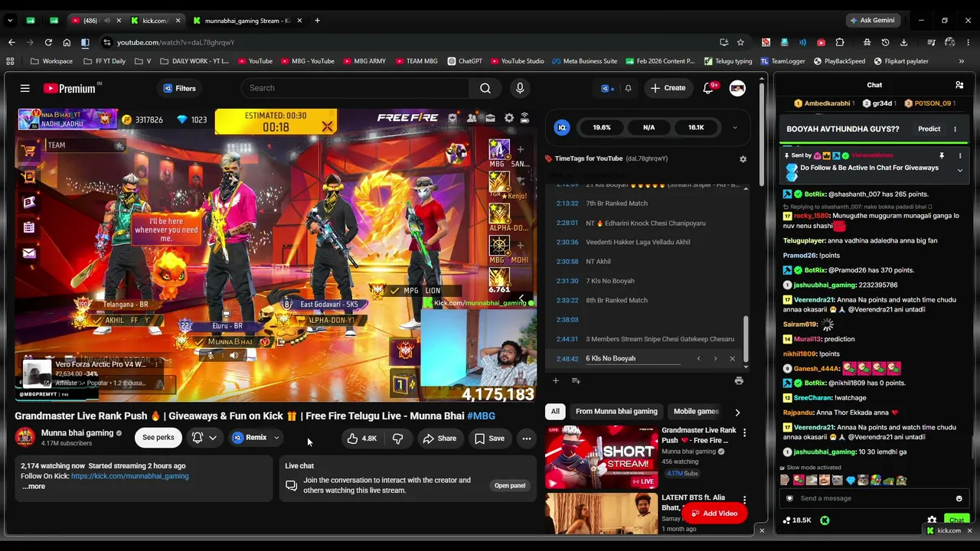Image resolution: width=980 pixels, height=551 pixels.
Task: Open the Kick chat users list icon
Action: pyautogui.click(x=959, y=85)
